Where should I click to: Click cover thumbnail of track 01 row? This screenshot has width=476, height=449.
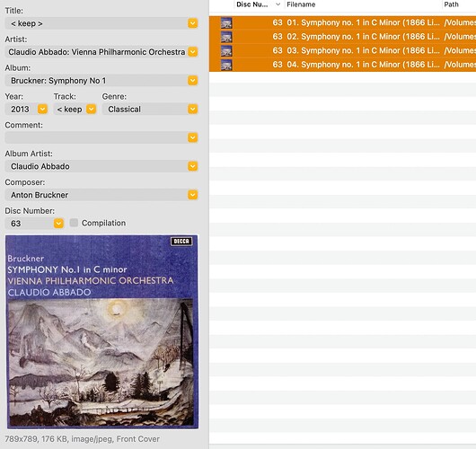[226, 22]
